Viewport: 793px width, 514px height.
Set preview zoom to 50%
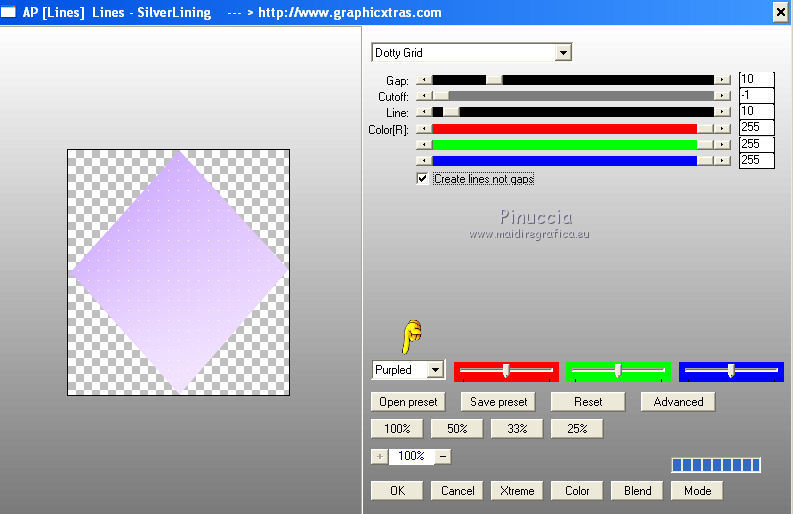coord(457,429)
